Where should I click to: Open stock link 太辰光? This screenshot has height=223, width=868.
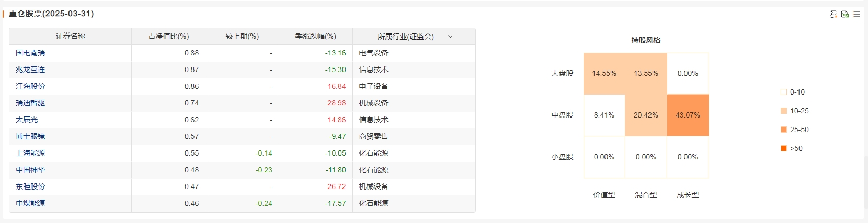[27, 120]
